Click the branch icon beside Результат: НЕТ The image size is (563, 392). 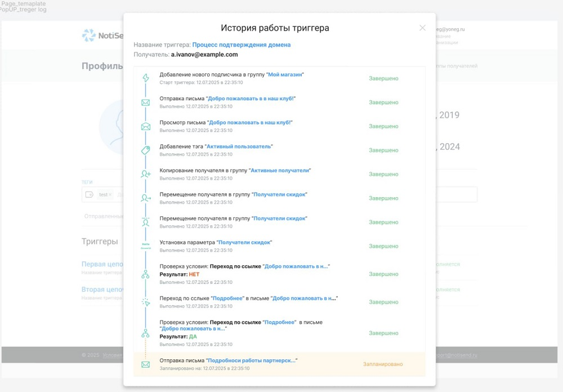tap(145, 274)
